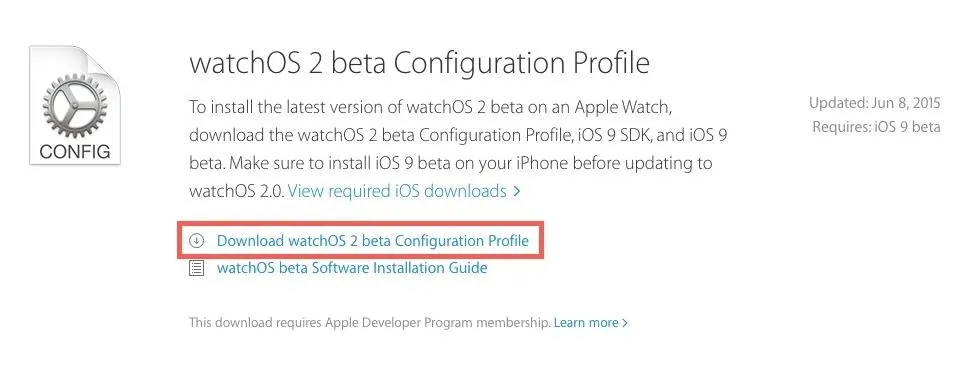This screenshot has height=372, width=960.
Task: Click the watchOS 2 beta Configuration Profile heading
Action: pos(419,63)
